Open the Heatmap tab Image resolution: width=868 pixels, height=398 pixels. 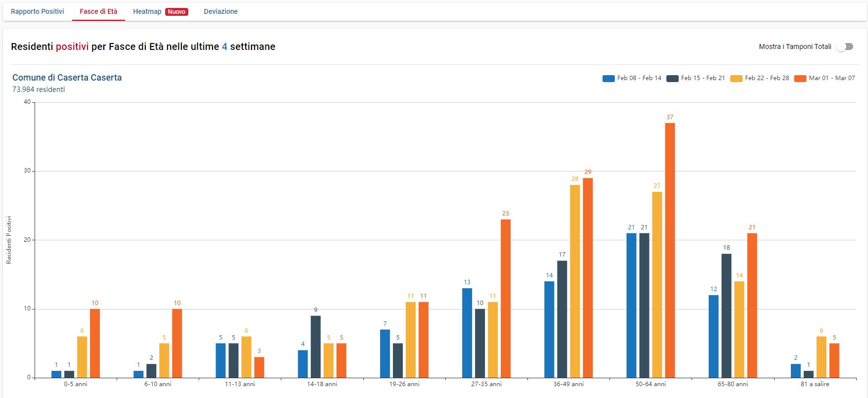147,11
